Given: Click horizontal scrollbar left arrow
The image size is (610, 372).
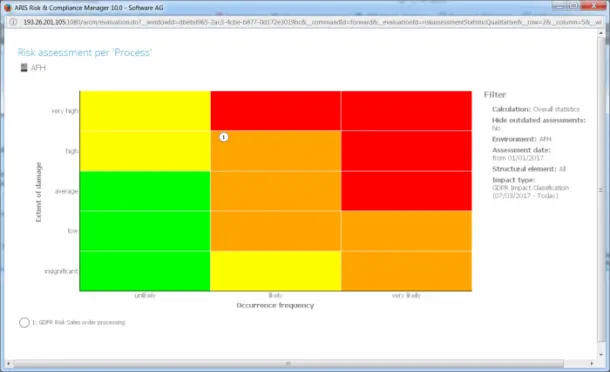Looking at the screenshot, I should 9,363.
